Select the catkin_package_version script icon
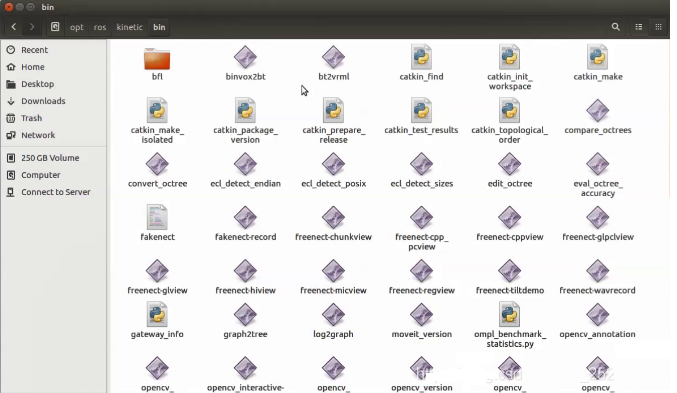 [245, 110]
